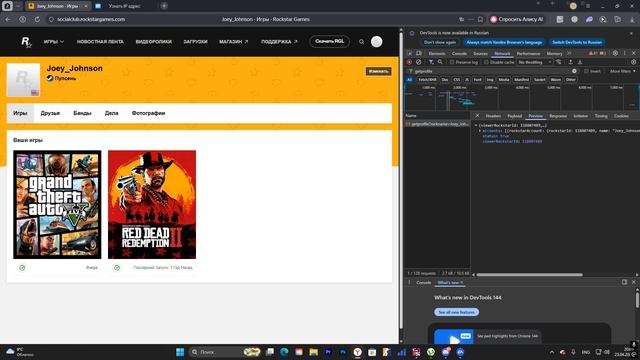Toggle the DevTools device toolbar icon
Viewport: 640px width, 360px height.
point(419,53)
